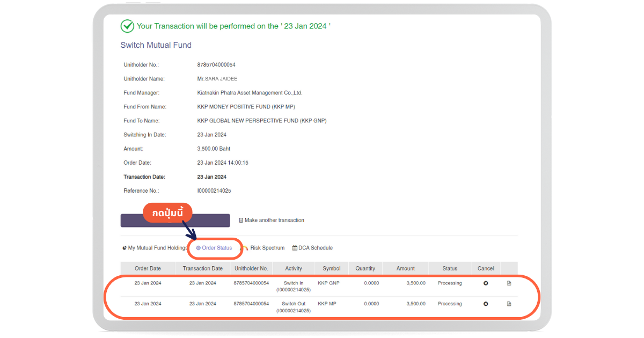The height and width of the screenshot is (338, 644).
Task: Click the Make another transaction link
Action: coord(274,221)
